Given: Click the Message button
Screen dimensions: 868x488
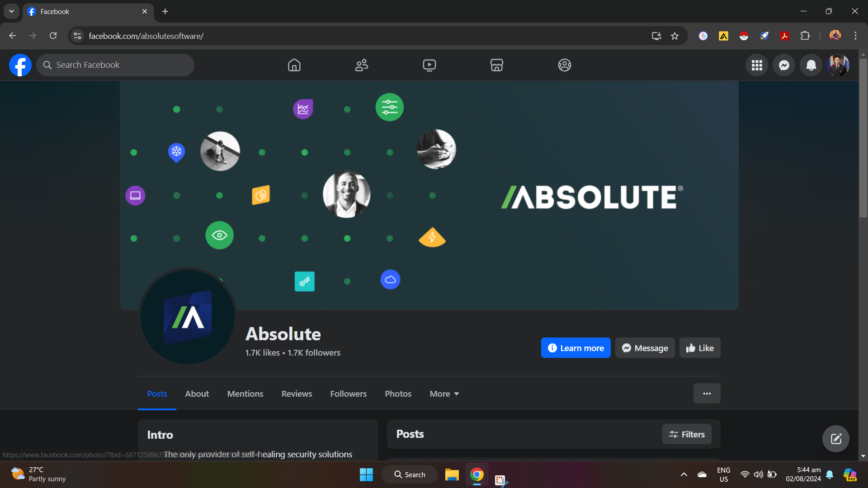Looking at the screenshot, I should (x=645, y=348).
